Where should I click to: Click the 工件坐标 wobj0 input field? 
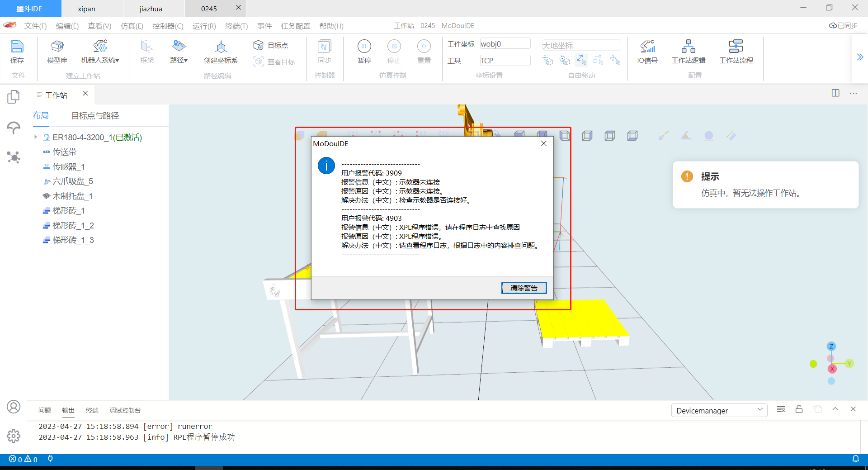(505, 44)
